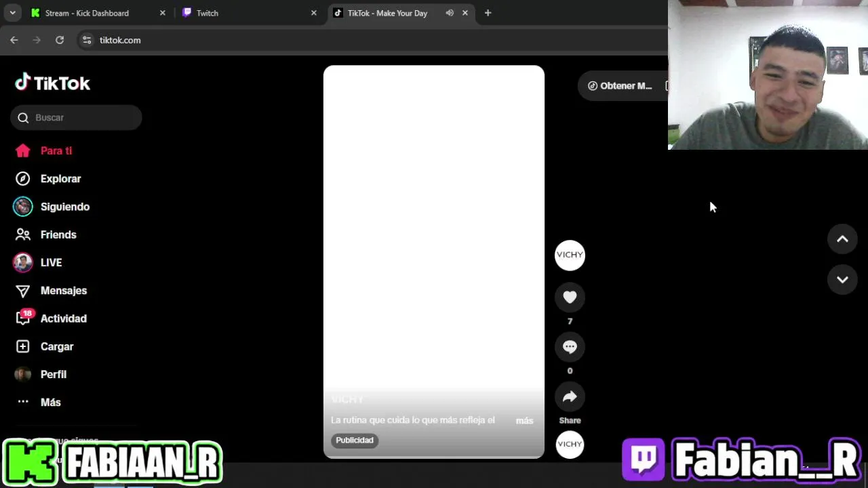The image size is (868, 488).
Task: Click the TikTok logo
Action: pos(52,83)
